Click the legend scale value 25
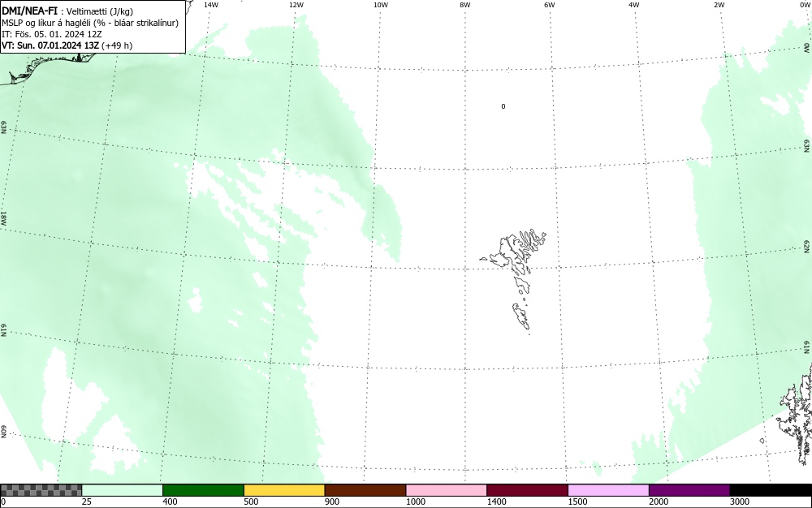This screenshot has width=812, height=508. (x=87, y=502)
